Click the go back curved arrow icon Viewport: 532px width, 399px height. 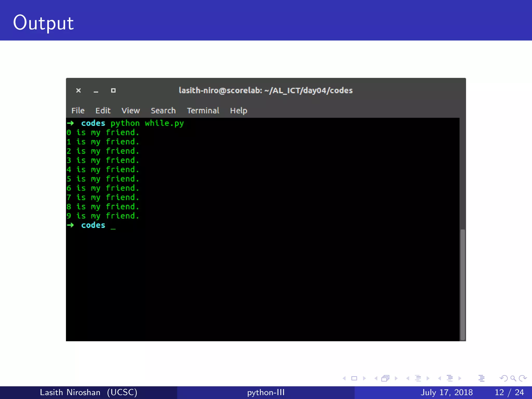(503, 378)
